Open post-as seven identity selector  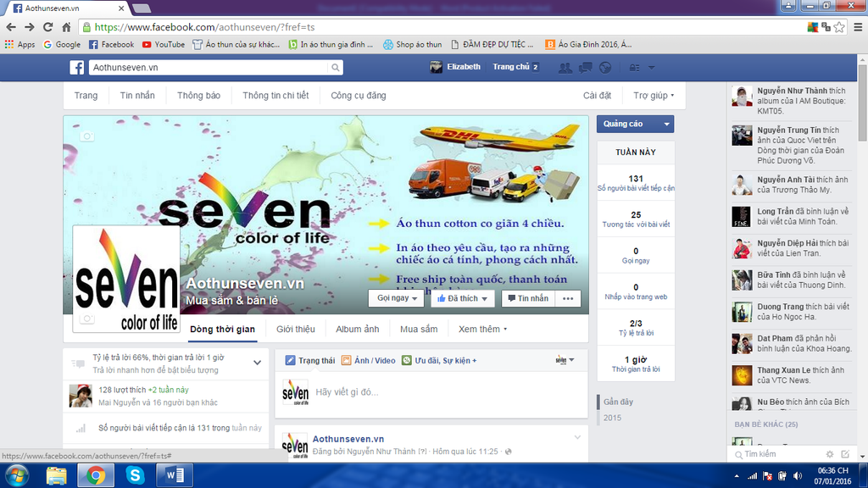pyautogui.click(x=565, y=360)
